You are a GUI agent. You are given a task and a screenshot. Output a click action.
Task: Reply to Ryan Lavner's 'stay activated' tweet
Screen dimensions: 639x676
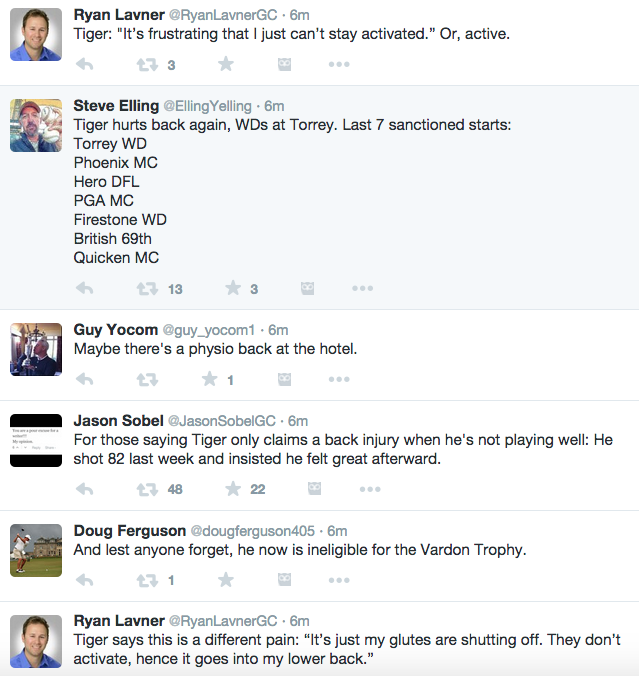click(85, 64)
